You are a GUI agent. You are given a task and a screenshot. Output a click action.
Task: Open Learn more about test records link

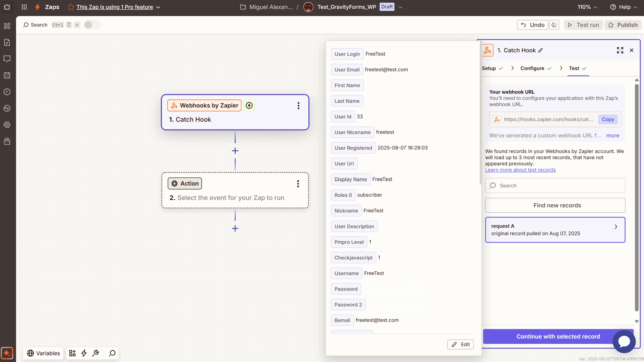click(520, 170)
